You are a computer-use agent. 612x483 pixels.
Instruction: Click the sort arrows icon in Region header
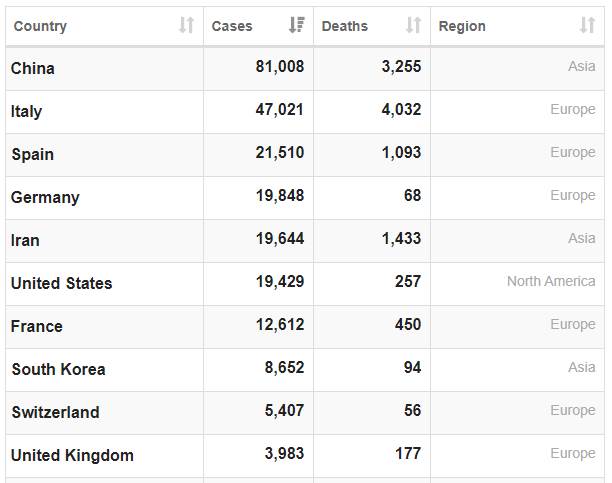[x=587, y=26]
